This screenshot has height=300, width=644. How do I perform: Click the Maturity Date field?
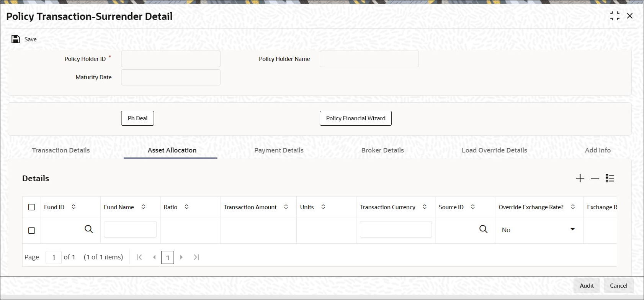[171, 77]
